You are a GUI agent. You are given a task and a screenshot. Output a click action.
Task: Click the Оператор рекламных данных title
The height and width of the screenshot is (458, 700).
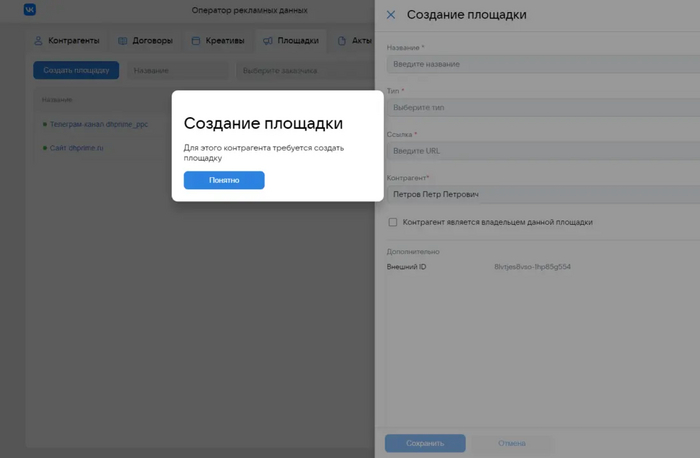pyautogui.click(x=250, y=10)
